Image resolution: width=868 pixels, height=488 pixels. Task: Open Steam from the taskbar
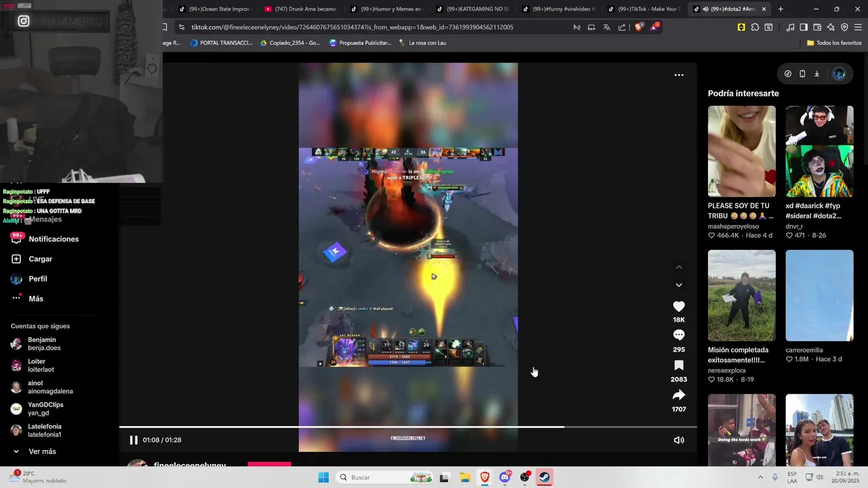point(545,477)
